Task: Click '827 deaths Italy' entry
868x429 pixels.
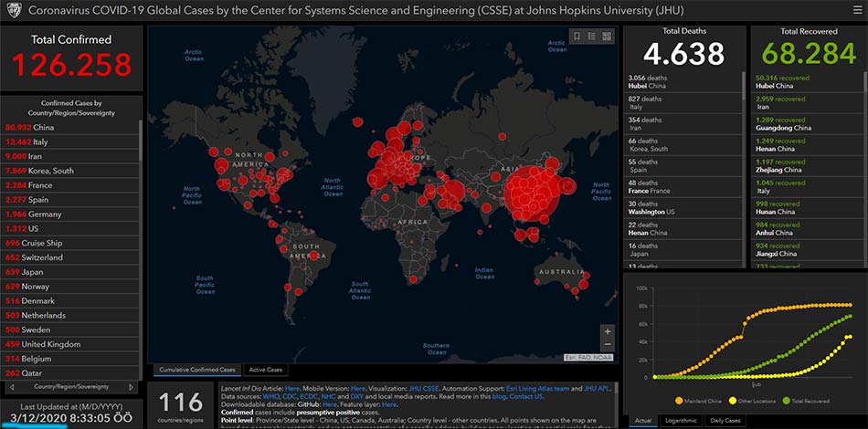Action: coord(683,103)
